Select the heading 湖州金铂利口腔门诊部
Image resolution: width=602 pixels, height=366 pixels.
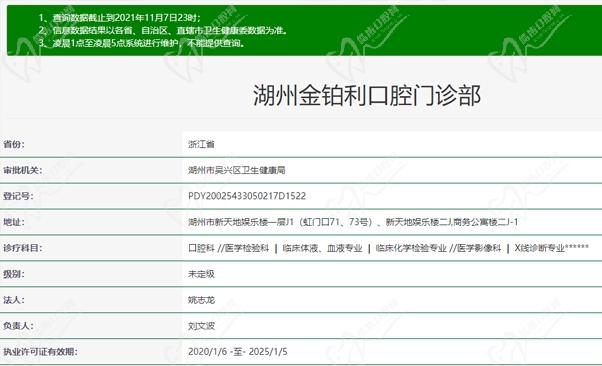pyautogui.click(x=367, y=95)
